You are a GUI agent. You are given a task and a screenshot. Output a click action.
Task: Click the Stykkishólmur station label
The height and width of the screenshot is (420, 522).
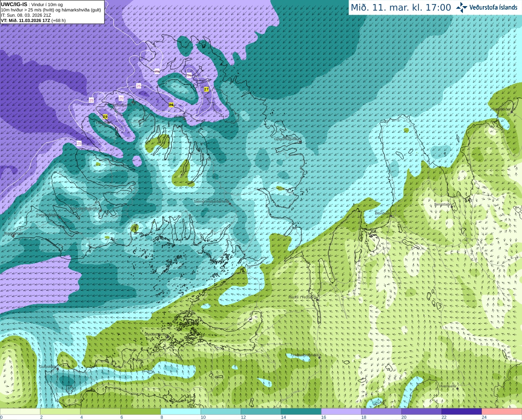point(156,334)
